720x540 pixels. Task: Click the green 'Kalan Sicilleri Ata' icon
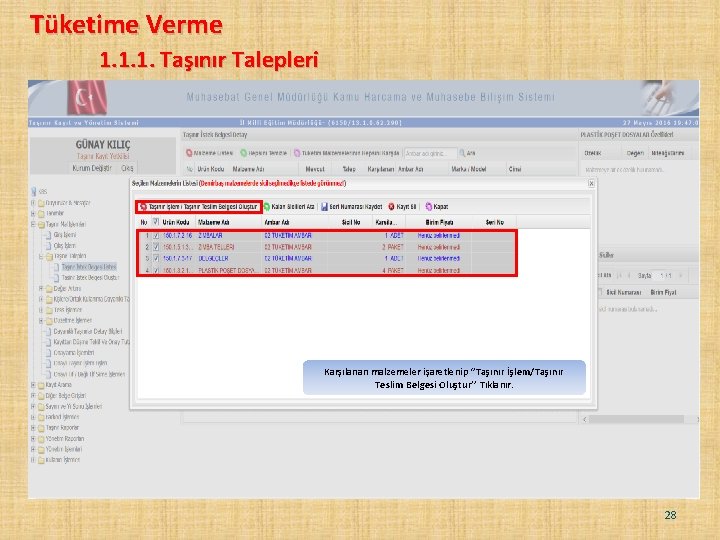coord(267,207)
